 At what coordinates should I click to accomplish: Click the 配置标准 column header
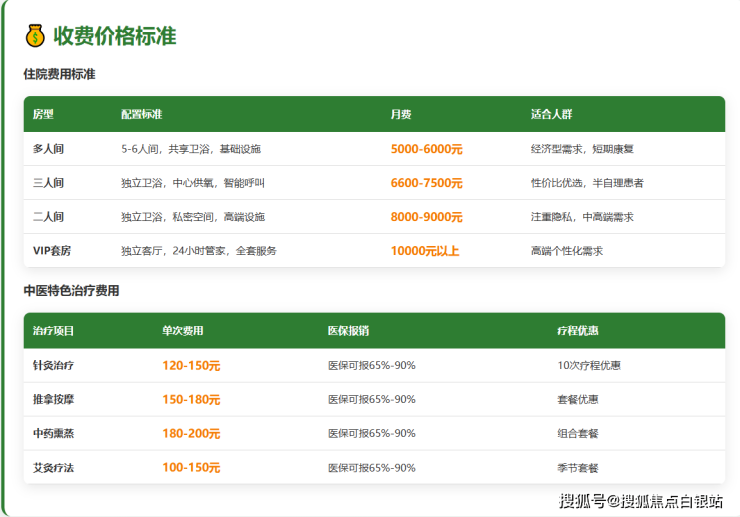141,114
